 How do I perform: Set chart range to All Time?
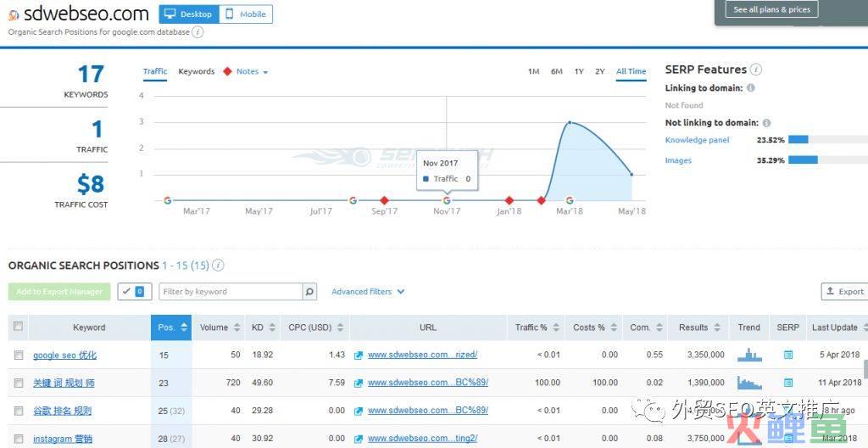click(x=631, y=71)
